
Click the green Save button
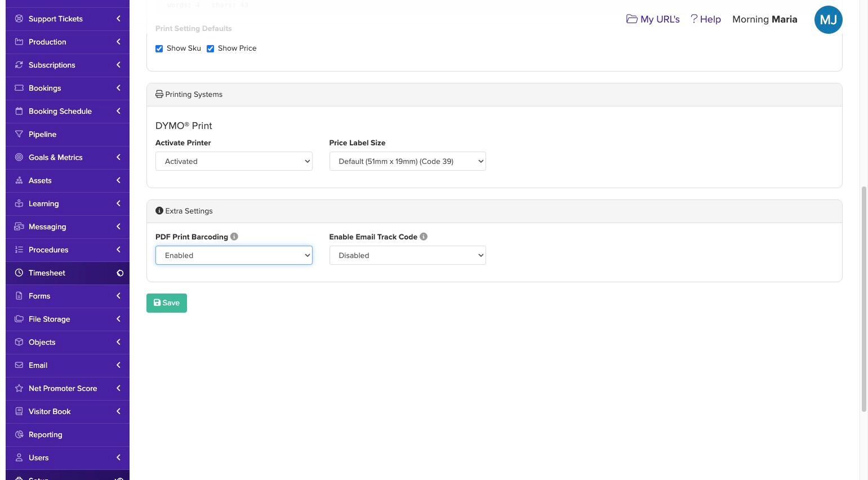(167, 303)
